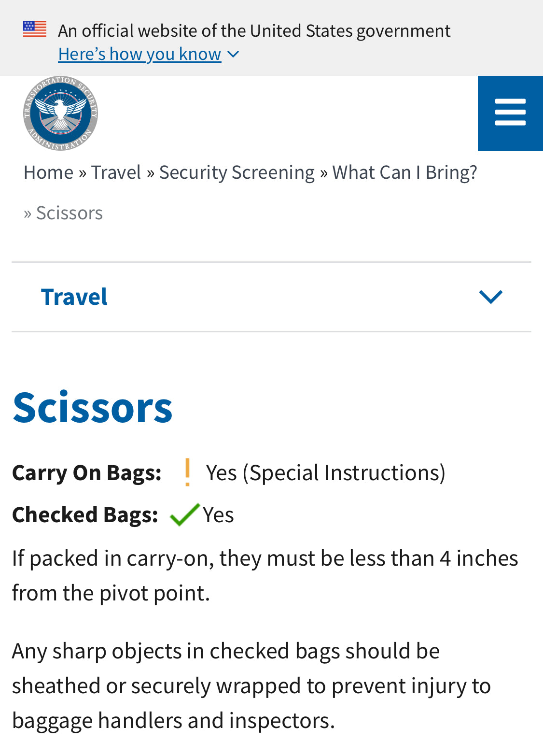Click the official US government website notice text
The image size is (543, 756).
click(x=254, y=30)
